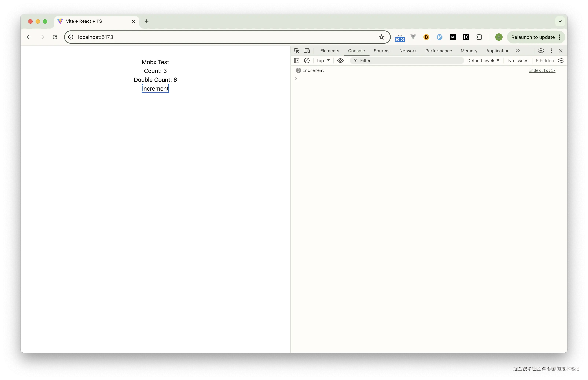This screenshot has height=380, width=588.
Task: Show more DevTools tabs via chevrons
Action: pos(517,51)
